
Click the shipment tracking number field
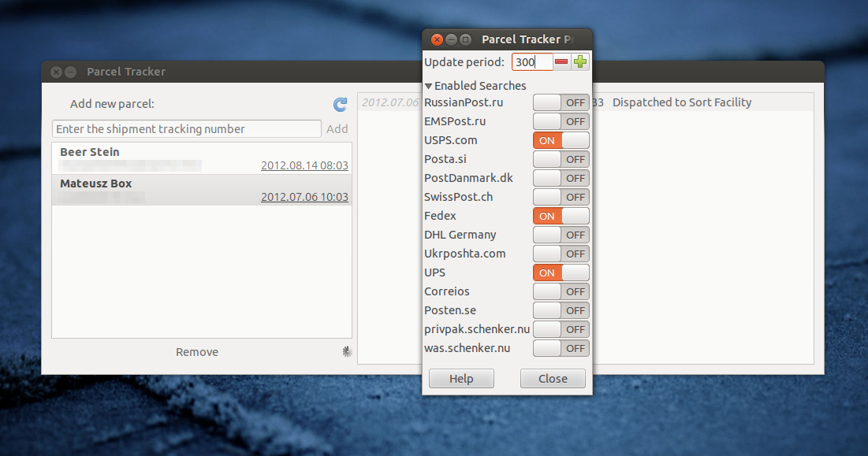(185, 128)
